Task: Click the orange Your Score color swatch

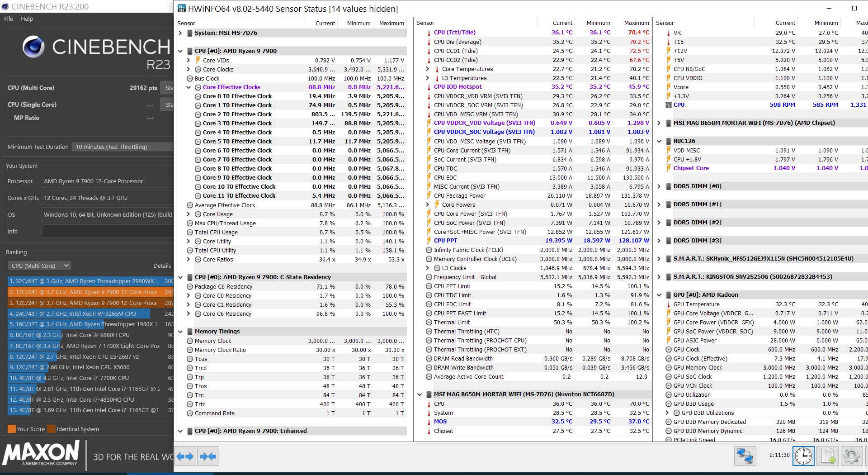Action: point(12,429)
